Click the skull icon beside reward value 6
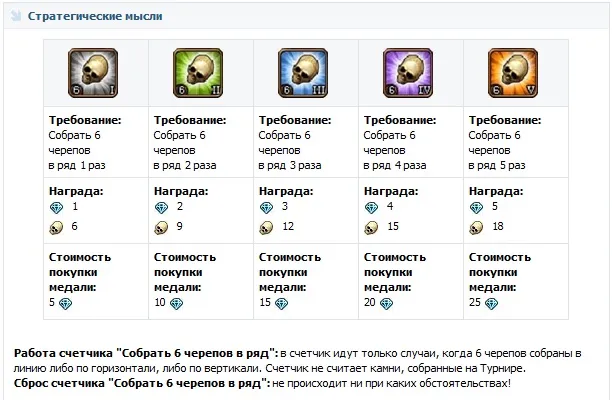Image resolution: width=612 pixels, height=400 pixels. pyautogui.click(x=56, y=227)
